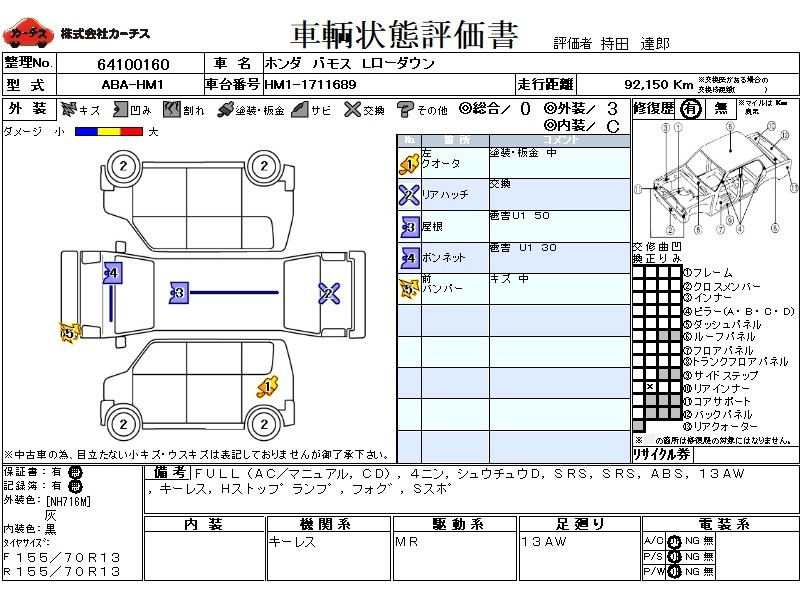Click the X marker on the rear hatch
Image resolution: width=800 pixels, height=600 pixels.
pyautogui.click(x=329, y=293)
